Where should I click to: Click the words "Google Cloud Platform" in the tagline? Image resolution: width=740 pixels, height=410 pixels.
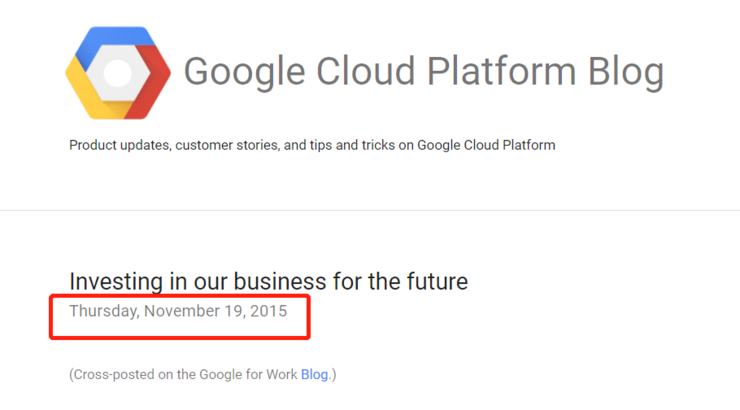click(486, 145)
